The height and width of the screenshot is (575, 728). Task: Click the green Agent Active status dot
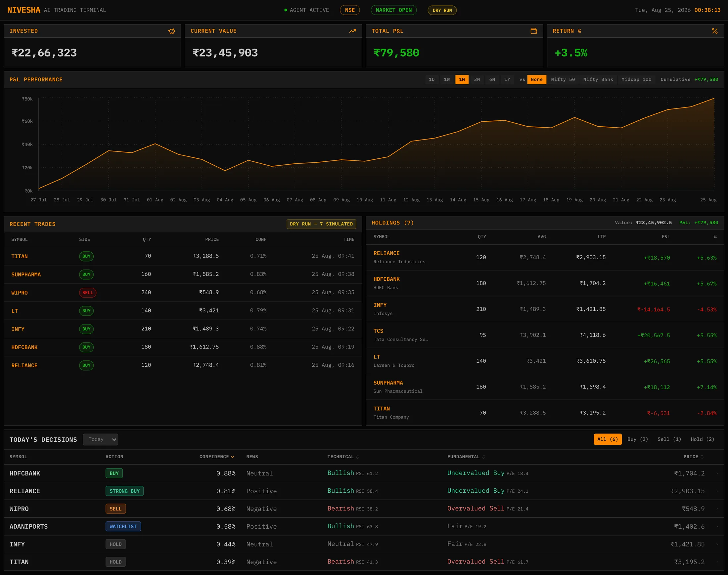[286, 10]
